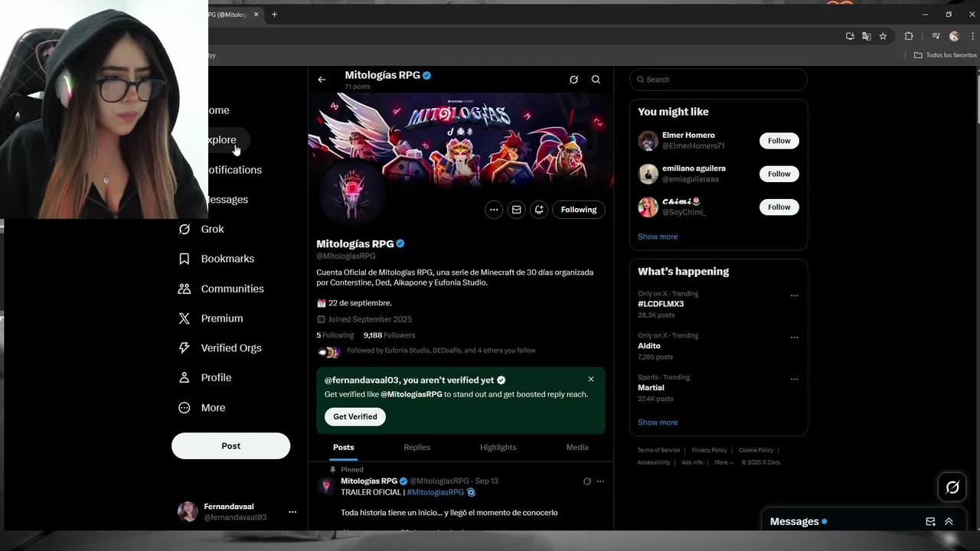Expand the Messages drawer with double chevron

(x=949, y=522)
